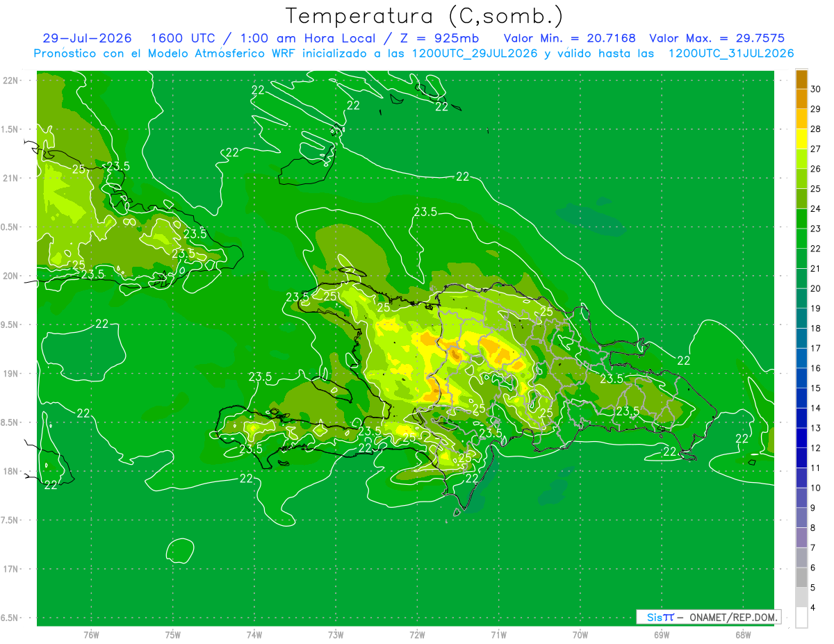This screenshot has width=834, height=644.
Task: Click the "12" label on the color legend
Action: coord(816,448)
